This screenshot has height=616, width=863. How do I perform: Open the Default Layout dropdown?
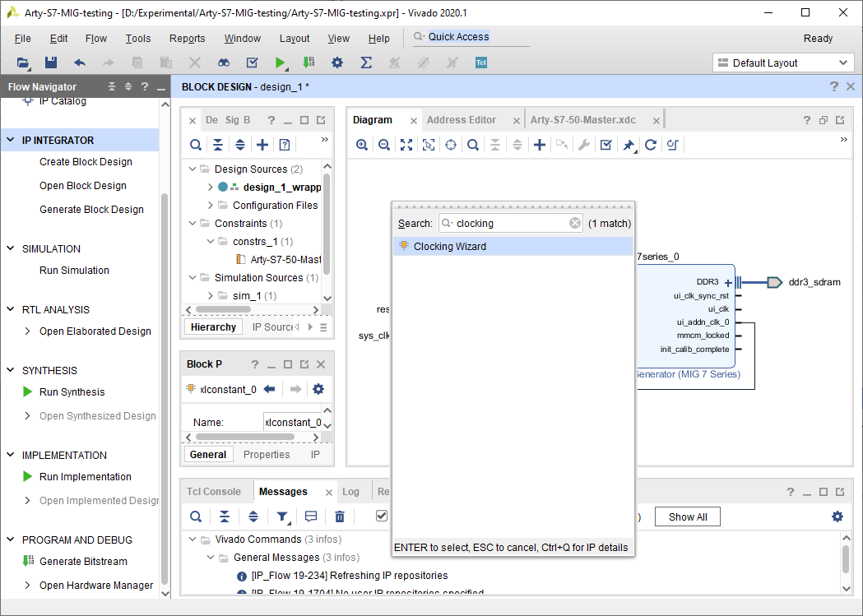783,63
